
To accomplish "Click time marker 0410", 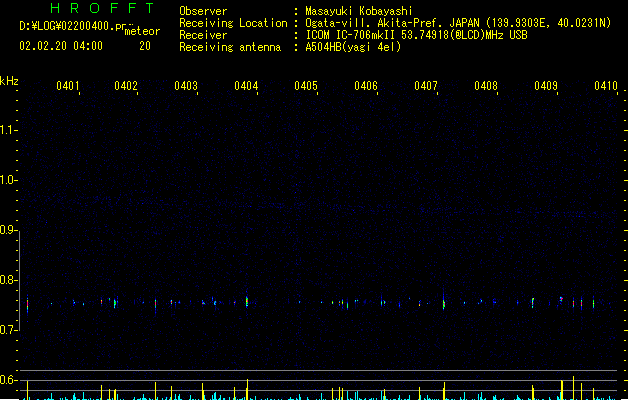I will pos(606,86).
